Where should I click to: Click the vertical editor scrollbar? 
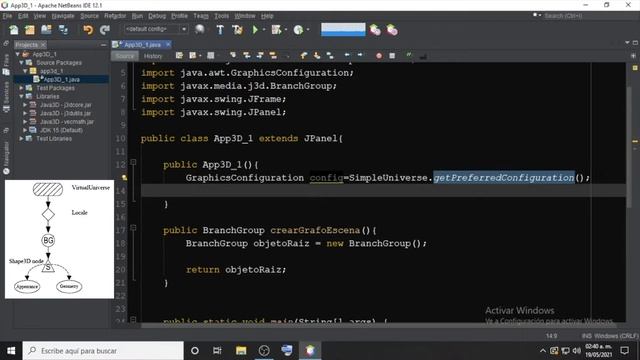pyautogui.click(x=629, y=147)
